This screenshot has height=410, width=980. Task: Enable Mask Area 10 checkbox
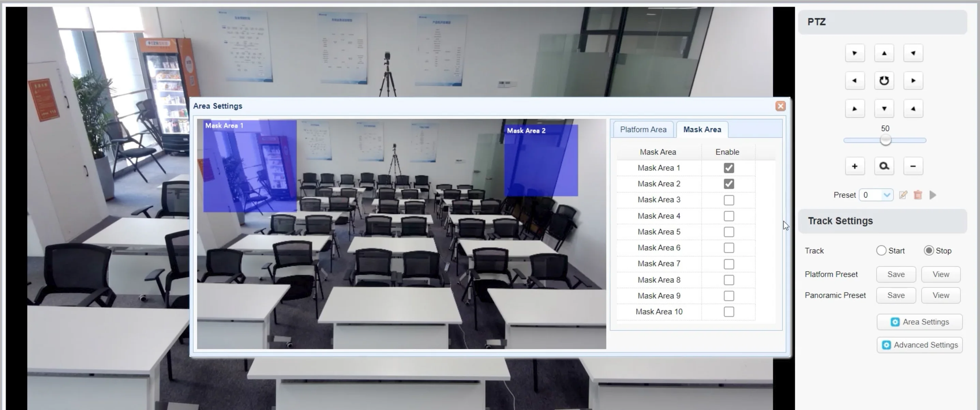point(729,312)
